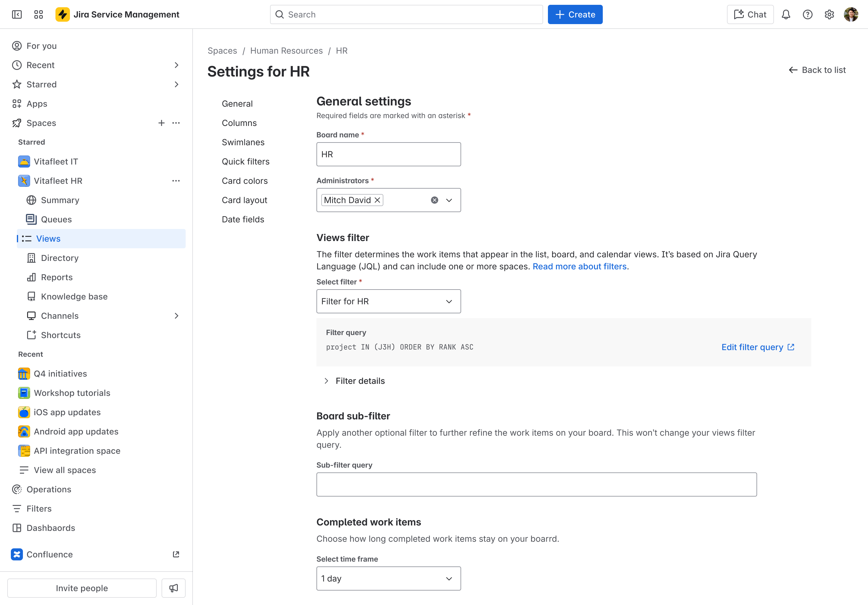The height and width of the screenshot is (605, 868).
Task: Add a new space with the plus icon
Action: pyautogui.click(x=162, y=123)
